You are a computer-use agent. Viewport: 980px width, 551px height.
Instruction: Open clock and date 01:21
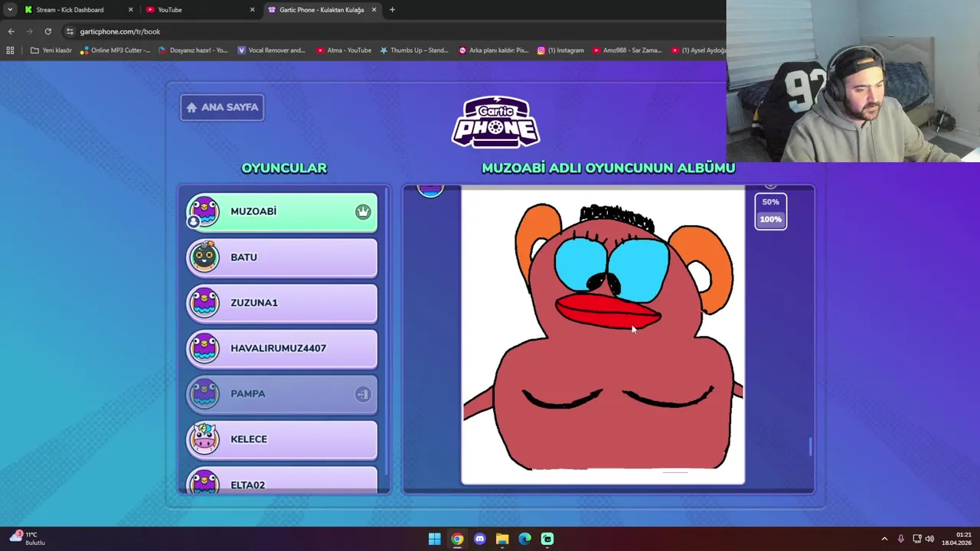point(958,539)
